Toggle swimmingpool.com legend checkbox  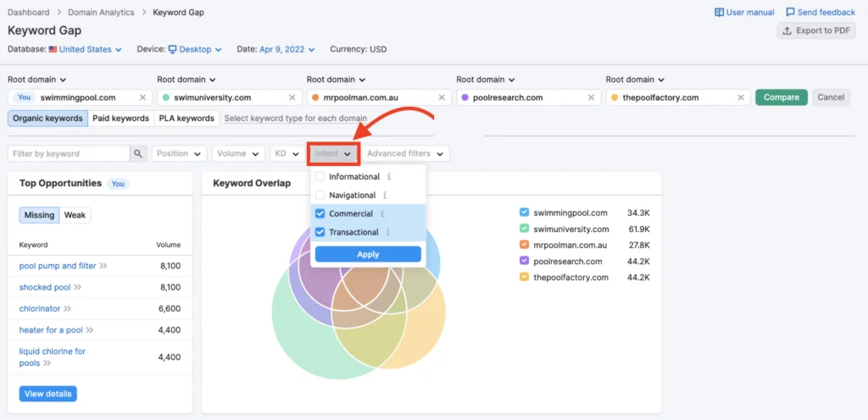pos(524,213)
